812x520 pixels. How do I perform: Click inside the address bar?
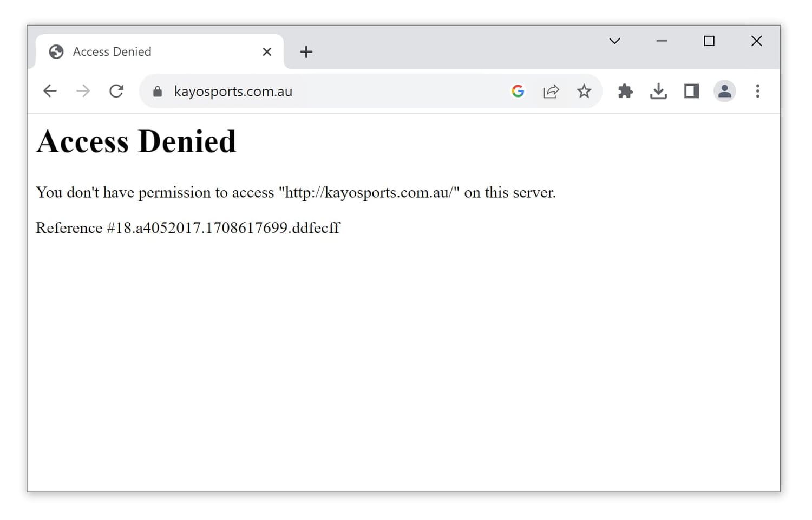[x=325, y=91]
